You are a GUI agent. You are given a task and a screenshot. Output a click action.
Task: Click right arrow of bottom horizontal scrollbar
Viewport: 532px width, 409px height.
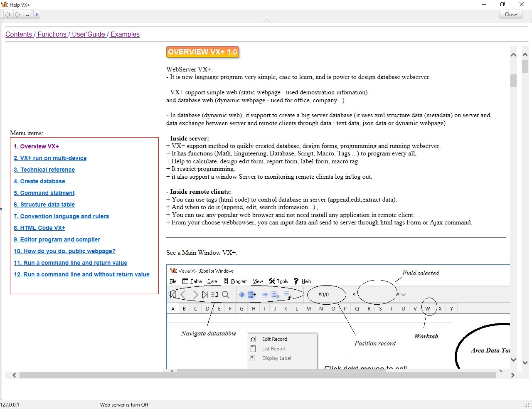[512, 375]
